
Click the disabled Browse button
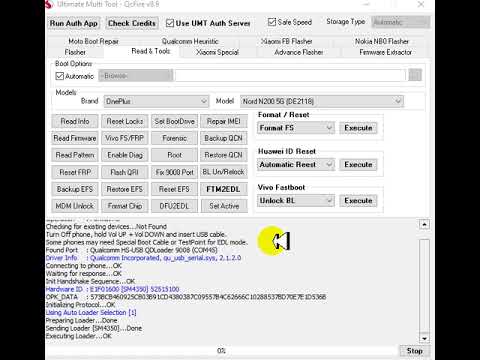pos(136,76)
